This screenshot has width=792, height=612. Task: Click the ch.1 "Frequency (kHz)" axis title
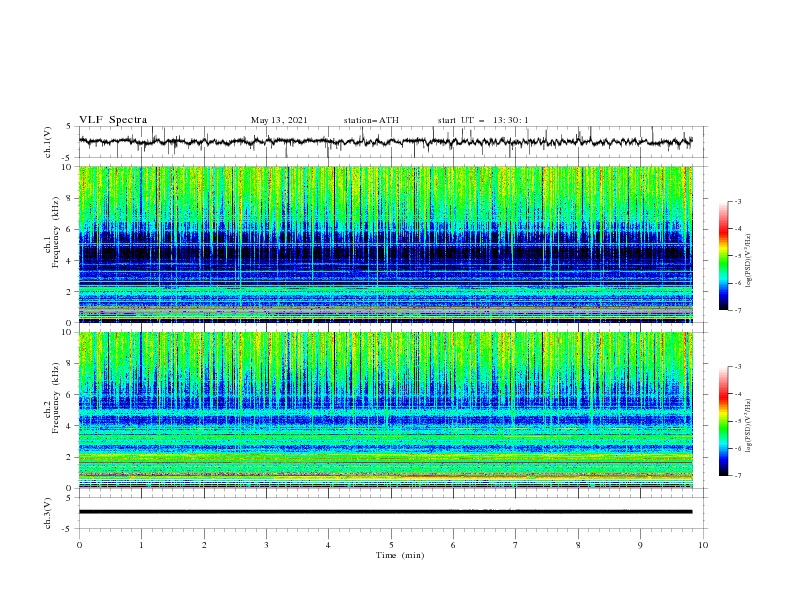point(57,232)
